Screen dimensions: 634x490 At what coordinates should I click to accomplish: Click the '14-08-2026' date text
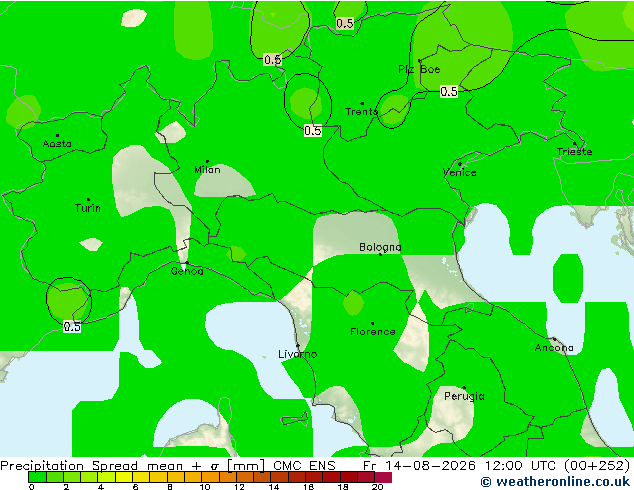430,466
